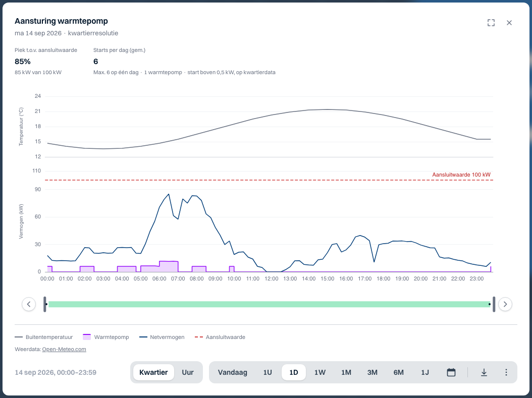Click the green time range selection bar

click(x=270, y=304)
